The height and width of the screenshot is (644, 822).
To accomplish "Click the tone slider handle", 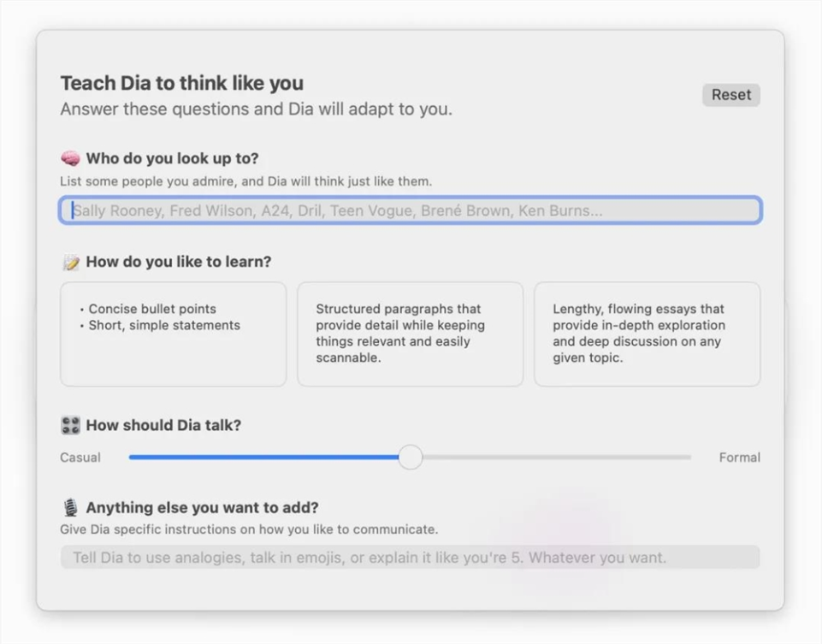I will tap(411, 458).
